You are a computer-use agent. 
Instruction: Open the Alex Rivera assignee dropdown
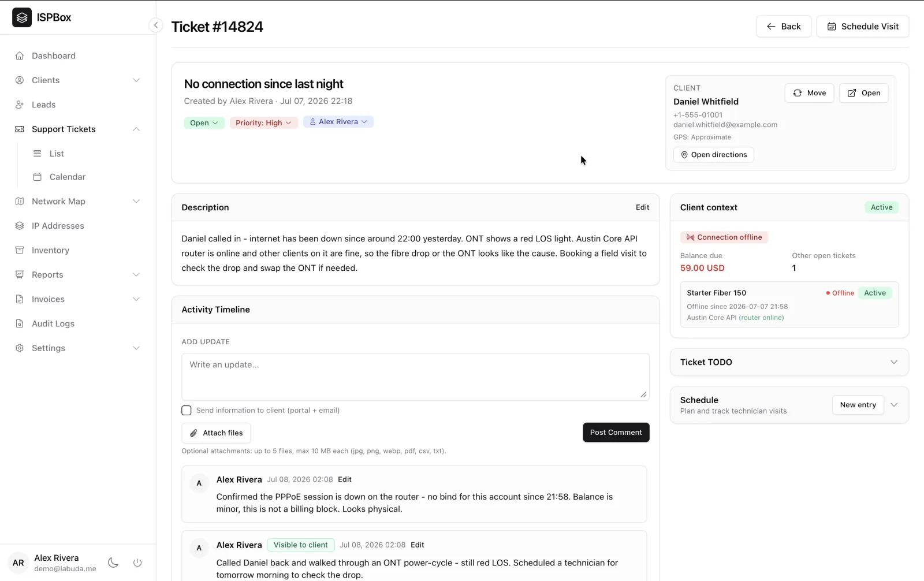click(x=338, y=122)
